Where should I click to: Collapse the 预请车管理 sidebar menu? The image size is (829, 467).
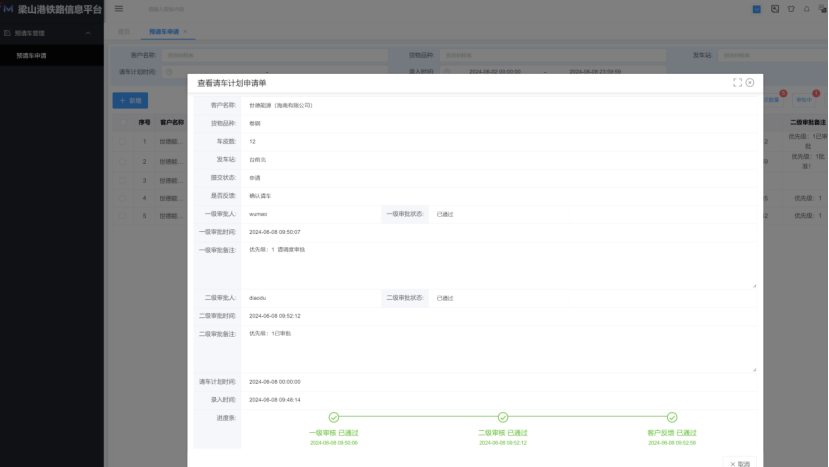(87, 33)
